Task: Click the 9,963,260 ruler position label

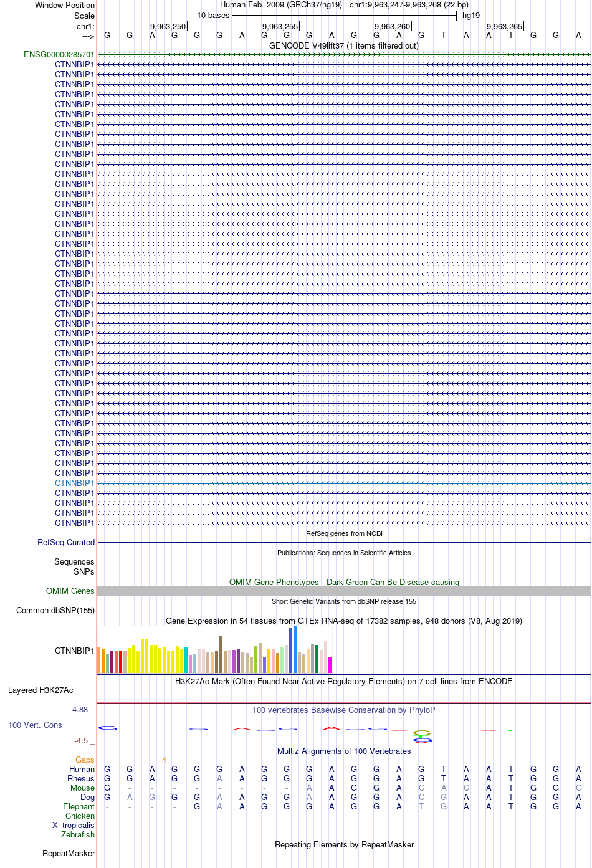Action: click(x=392, y=27)
